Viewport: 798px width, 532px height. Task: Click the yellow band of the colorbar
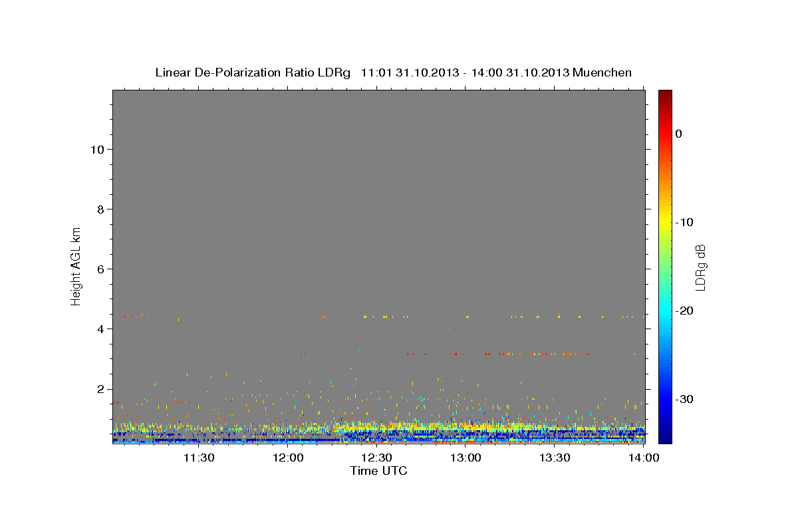pyautogui.click(x=665, y=222)
